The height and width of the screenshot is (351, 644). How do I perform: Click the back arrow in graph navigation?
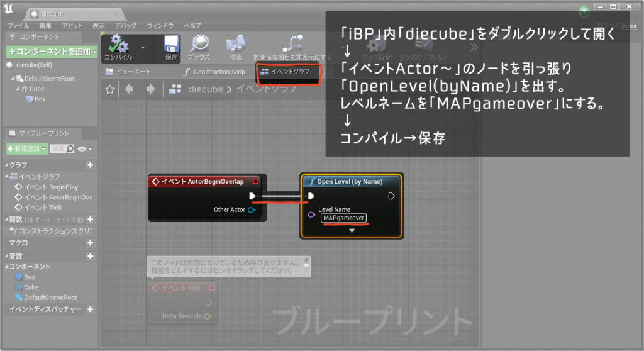pyautogui.click(x=130, y=89)
